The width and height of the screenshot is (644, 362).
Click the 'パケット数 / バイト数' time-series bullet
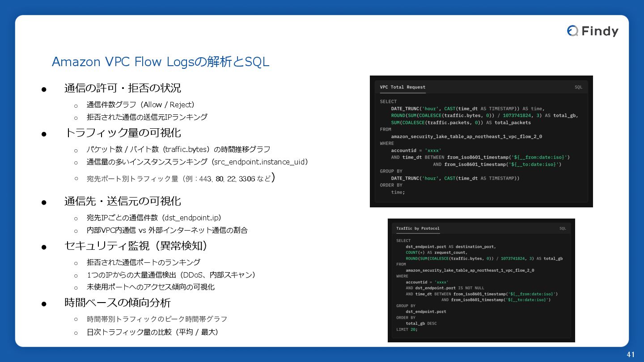pos(178,149)
